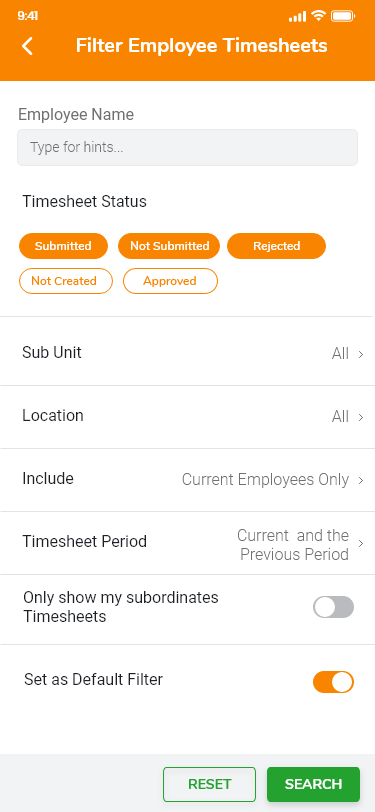Tap the Wi-Fi status icon
Viewport: 375px width, 812px height.
318,16
